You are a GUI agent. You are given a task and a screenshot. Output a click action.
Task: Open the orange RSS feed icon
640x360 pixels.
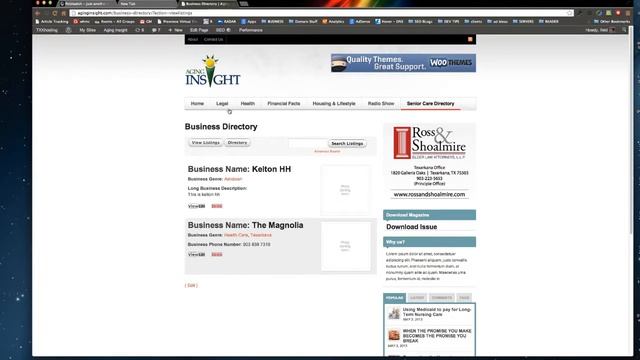tap(470, 39)
